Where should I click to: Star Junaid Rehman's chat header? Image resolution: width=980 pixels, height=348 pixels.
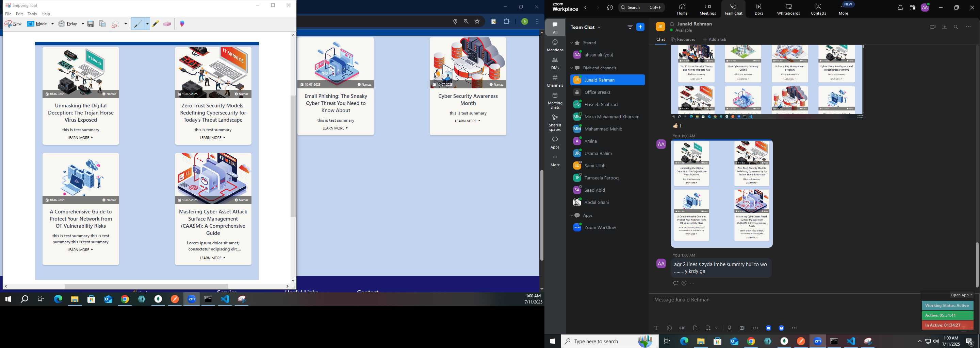[x=672, y=24]
